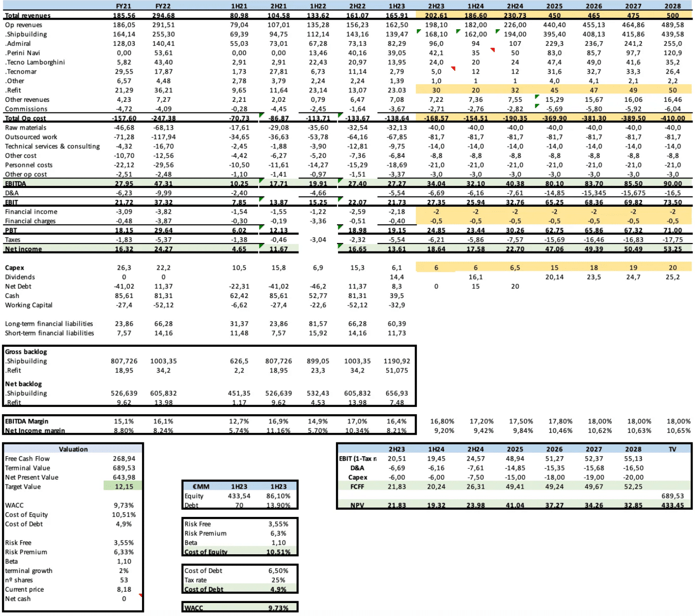Select the "Commissions" row label
This screenshot has height=616, width=695.
click(x=26, y=109)
